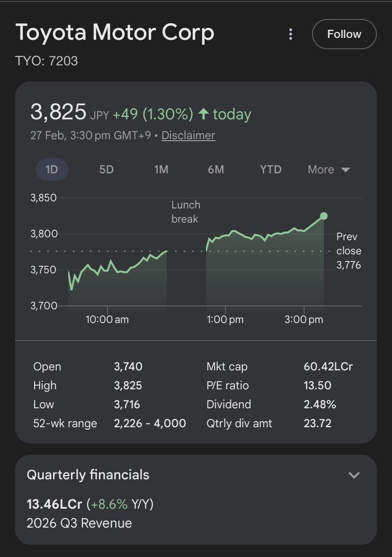Switch to the 5D chart range
The height and width of the screenshot is (557, 392).
(107, 170)
